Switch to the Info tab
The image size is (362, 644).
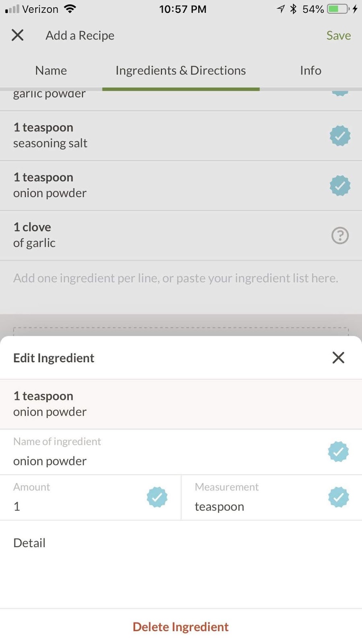310,70
